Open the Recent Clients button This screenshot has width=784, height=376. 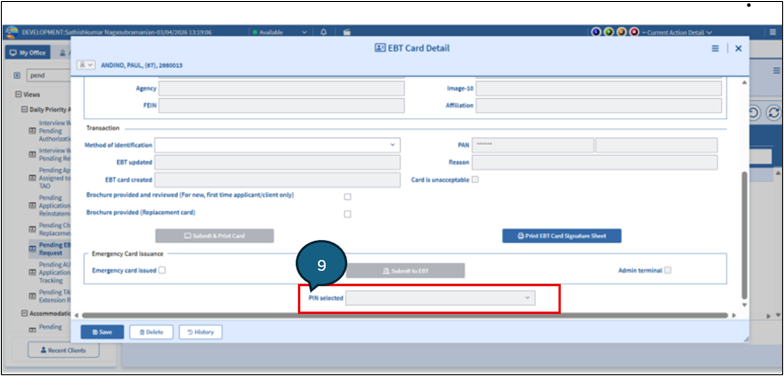click(63, 350)
